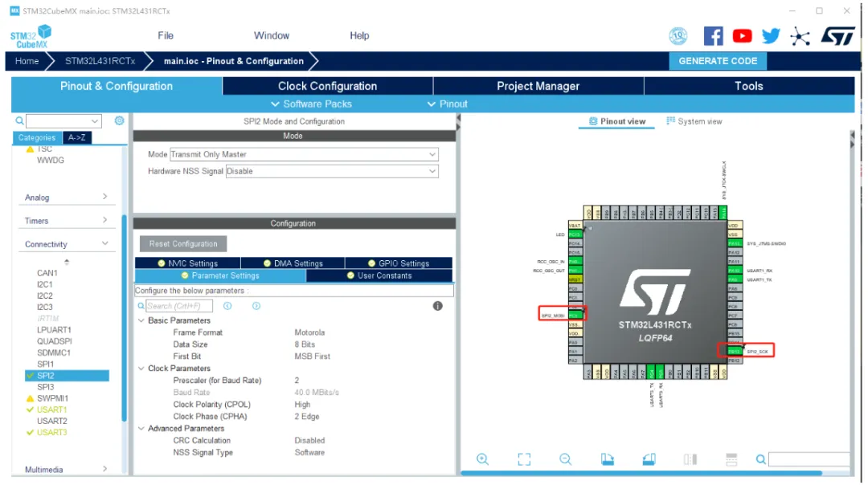The image size is (868, 485).
Task: Open the Twitter bird icon link
Action: click(771, 36)
